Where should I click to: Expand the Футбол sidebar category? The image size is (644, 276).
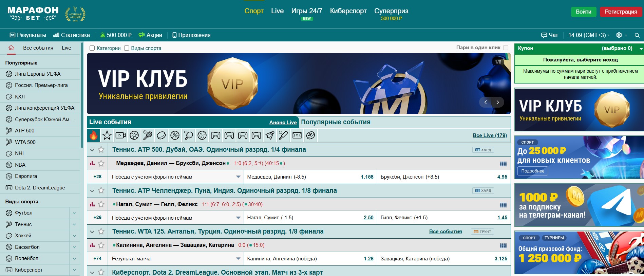click(74, 213)
